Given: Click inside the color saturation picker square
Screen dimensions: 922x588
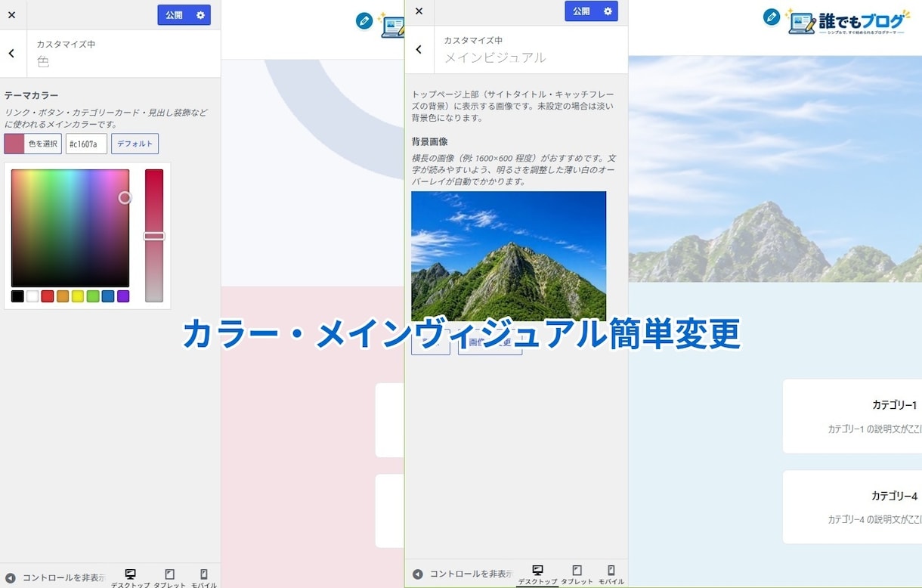Looking at the screenshot, I should (70, 227).
